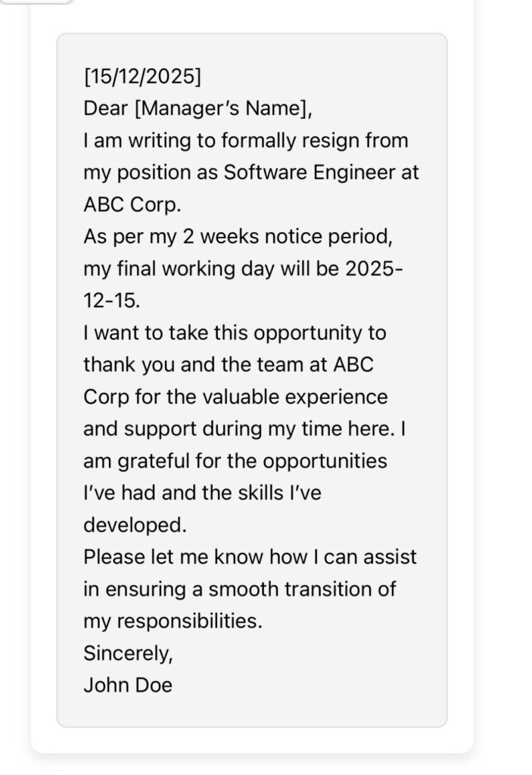
Task: Click the "thank you and the team at ABC" line
Action: [x=229, y=365]
